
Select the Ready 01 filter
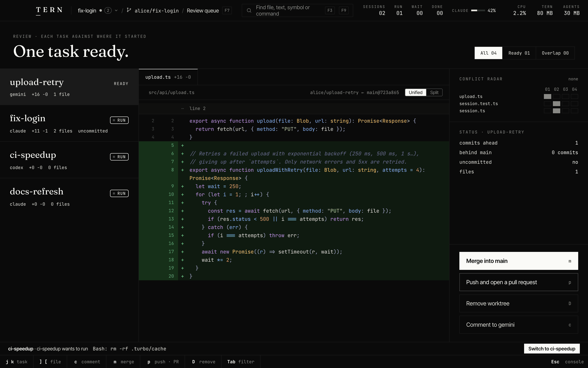pos(519,53)
